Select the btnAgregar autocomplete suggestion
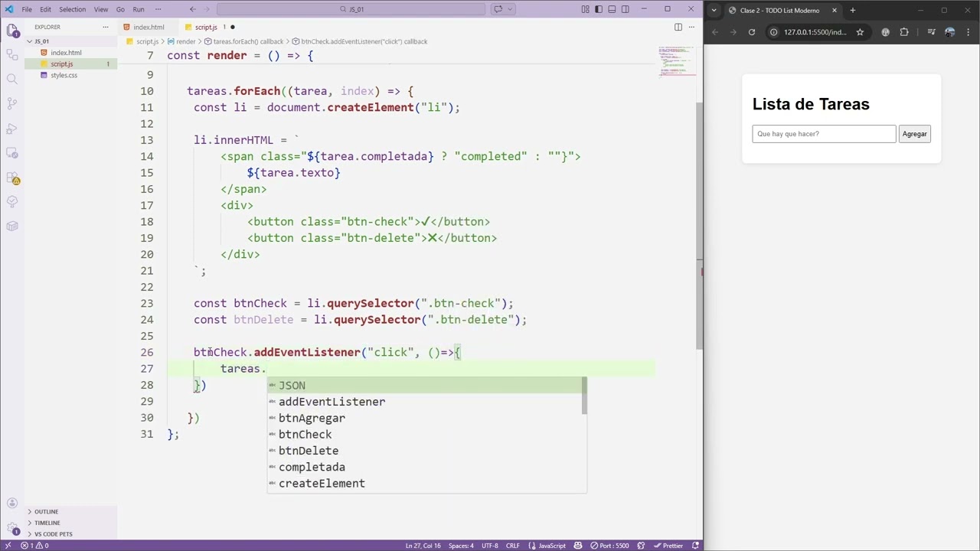Image resolution: width=980 pixels, height=551 pixels. (x=426, y=418)
